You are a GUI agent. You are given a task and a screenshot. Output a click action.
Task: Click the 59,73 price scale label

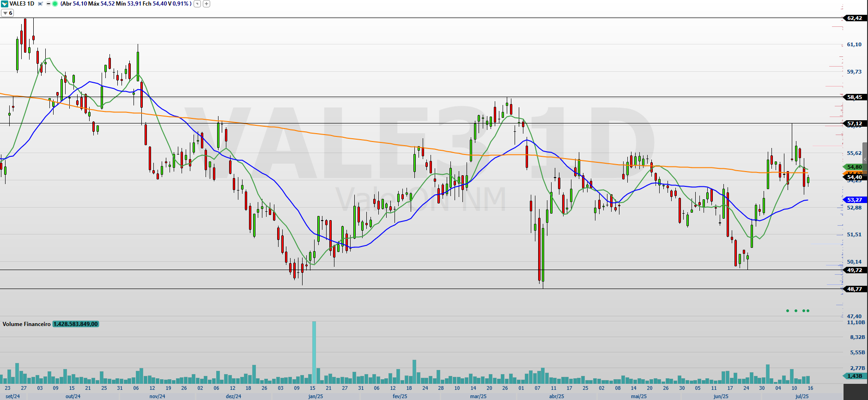pos(854,72)
